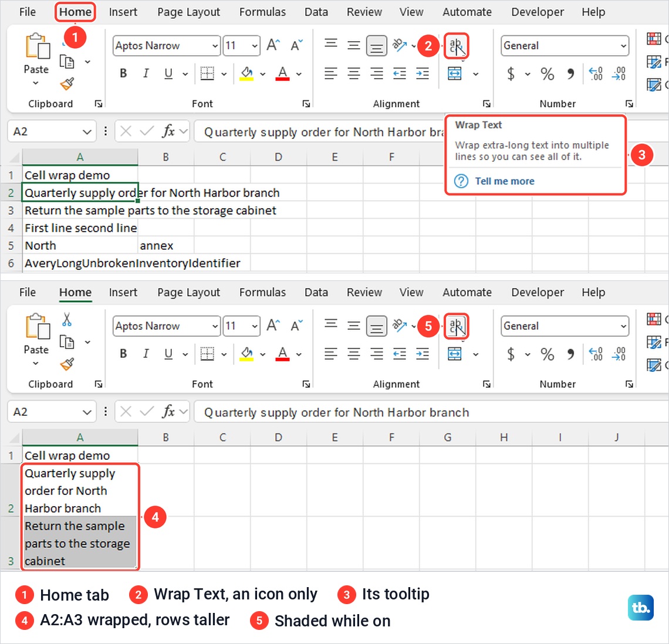The width and height of the screenshot is (669, 644).
Task: Toggle Bold in lower screenshot ribbon
Action: 123,354
